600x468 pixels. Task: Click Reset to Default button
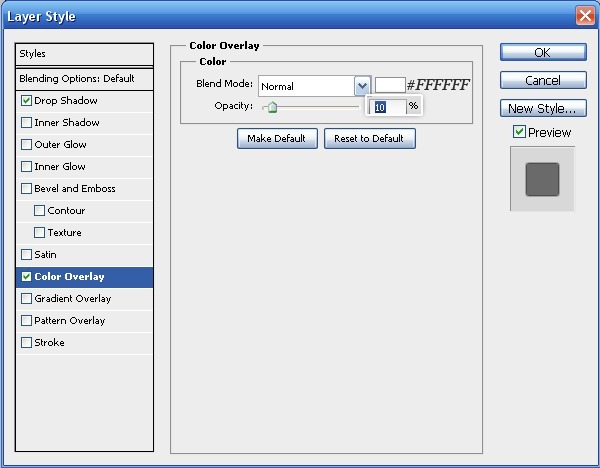[x=369, y=139]
